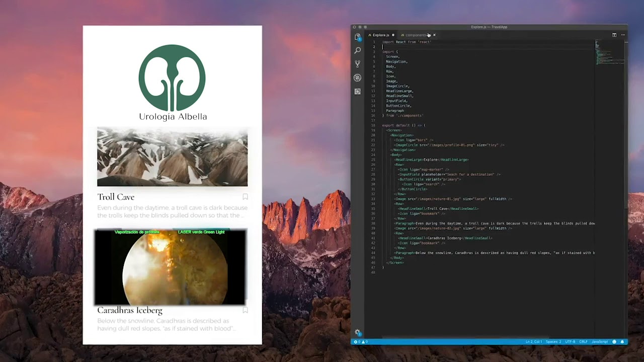Click the Explore.js — TravelApp window title
644x362 pixels.
click(x=489, y=27)
